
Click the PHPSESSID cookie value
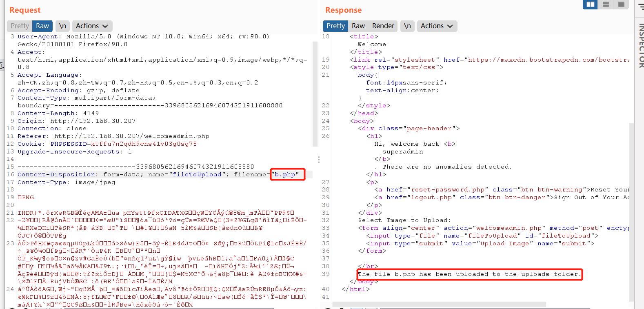(x=144, y=144)
